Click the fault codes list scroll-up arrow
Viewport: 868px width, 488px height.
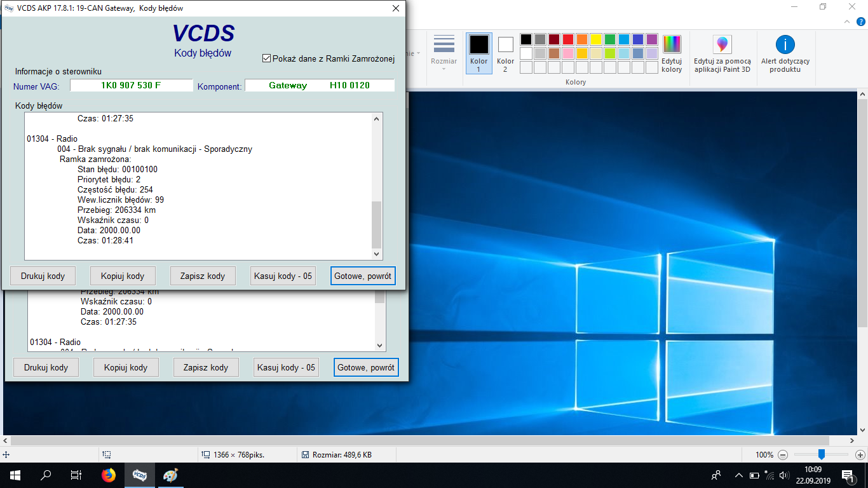[377, 119]
